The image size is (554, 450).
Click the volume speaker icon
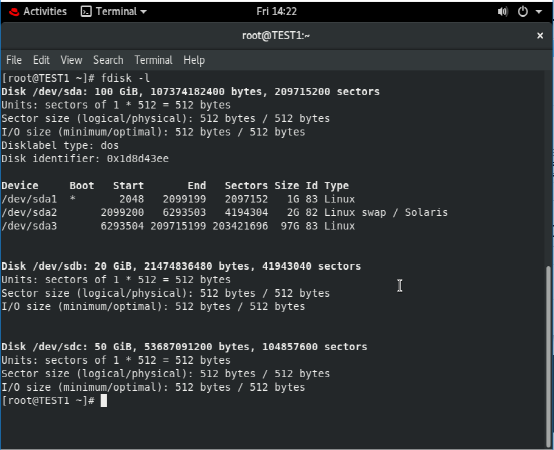(502, 12)
